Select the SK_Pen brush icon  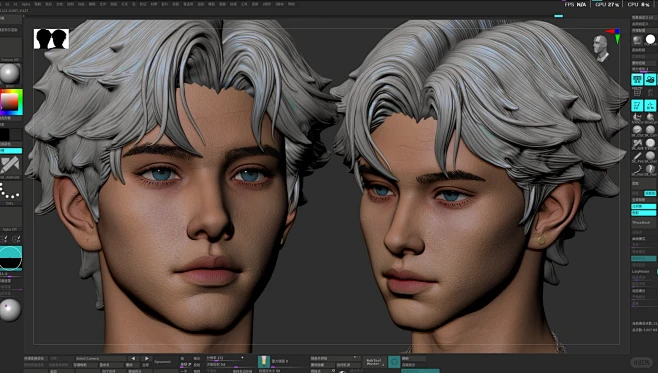pos(637,157)
